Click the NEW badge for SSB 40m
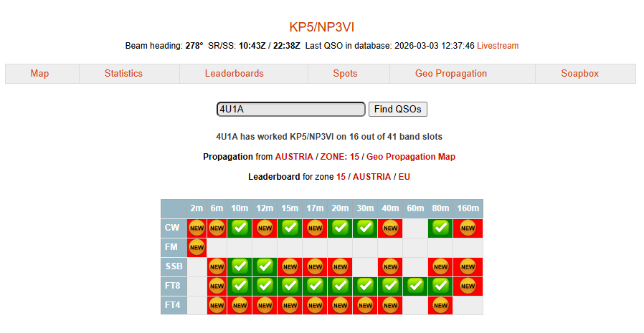The width and height of the screenshot is (644, 333). coord(390,266)
